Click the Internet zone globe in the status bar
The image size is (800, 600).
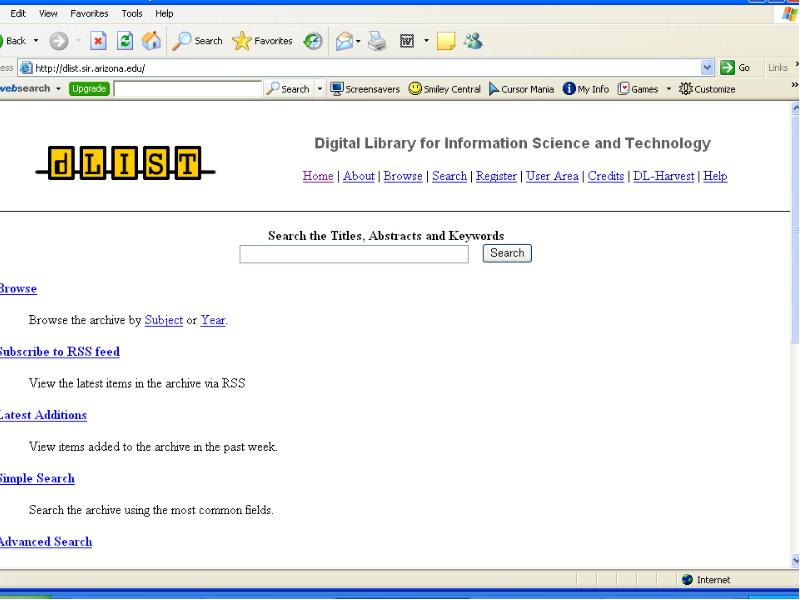click(687, 580)
